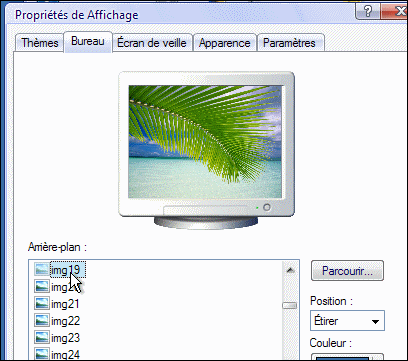Pick img23 from the Arrière-plan list
The image size is (408, 361).
(65, 338)
